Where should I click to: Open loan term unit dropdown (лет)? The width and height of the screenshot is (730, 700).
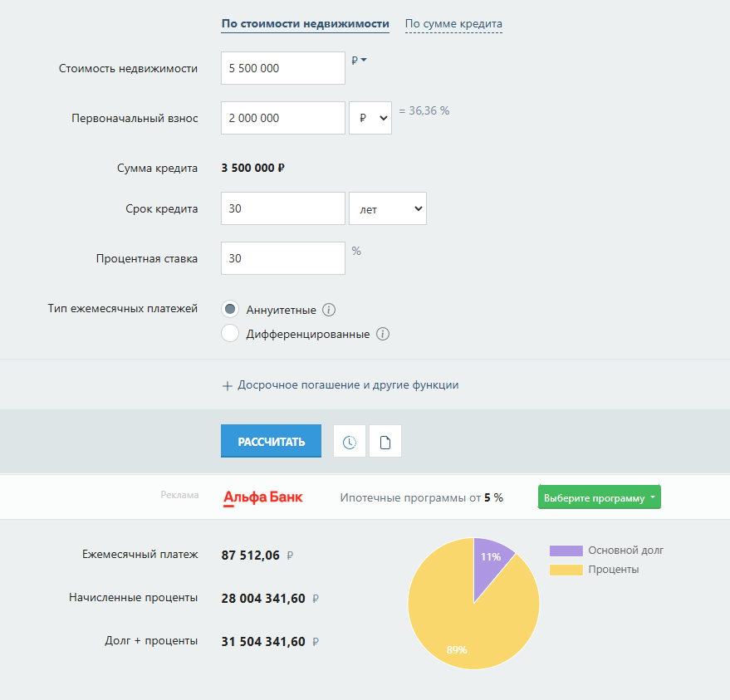(388, 209)
